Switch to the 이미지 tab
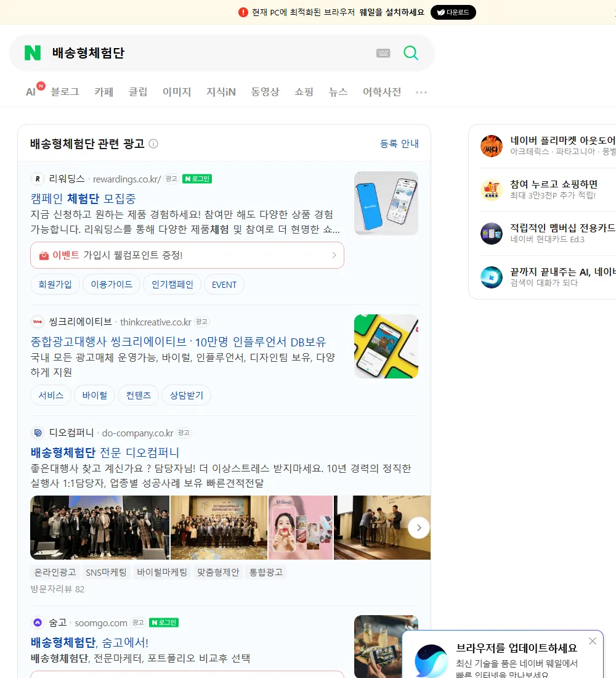 coord(177,92)
